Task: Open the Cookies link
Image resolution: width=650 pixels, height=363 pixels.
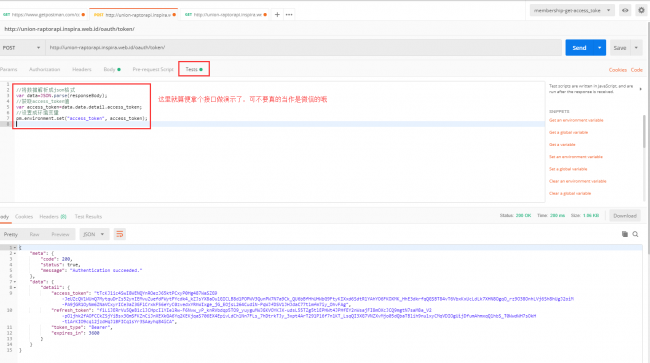Action: pos(618,70)
